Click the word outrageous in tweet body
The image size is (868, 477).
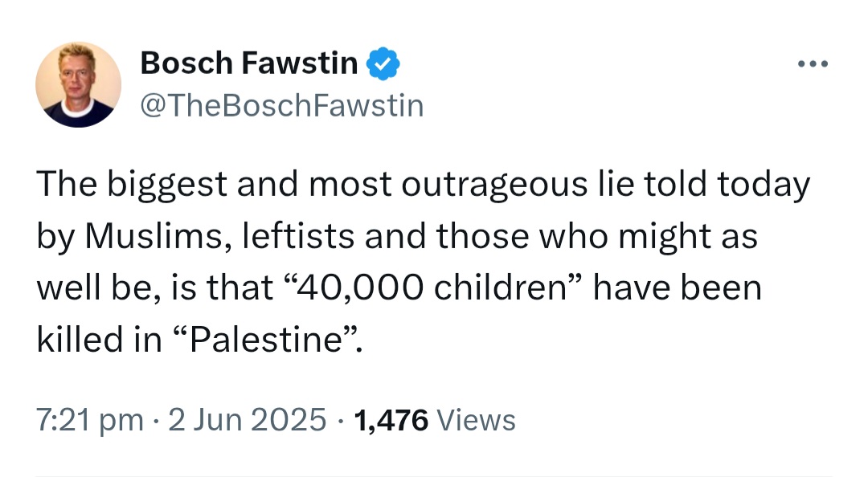pyautogui.click(x=493, y=185)
